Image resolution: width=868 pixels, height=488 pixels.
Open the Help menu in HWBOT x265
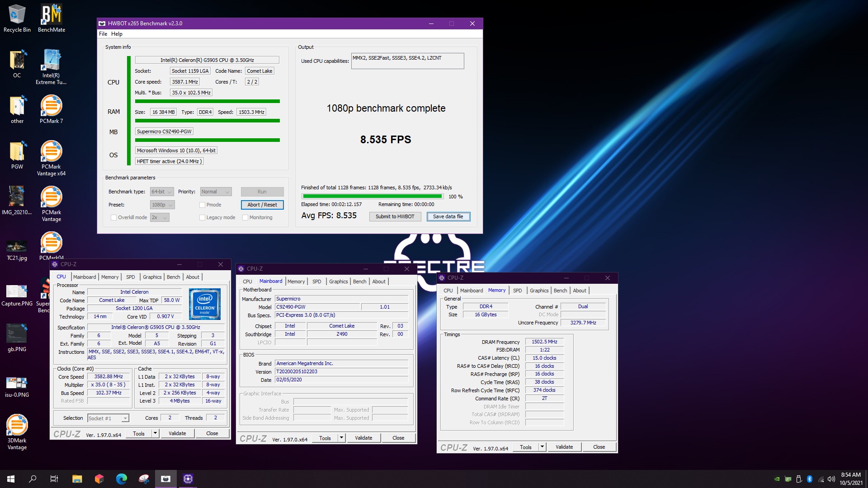coord(117,34)
